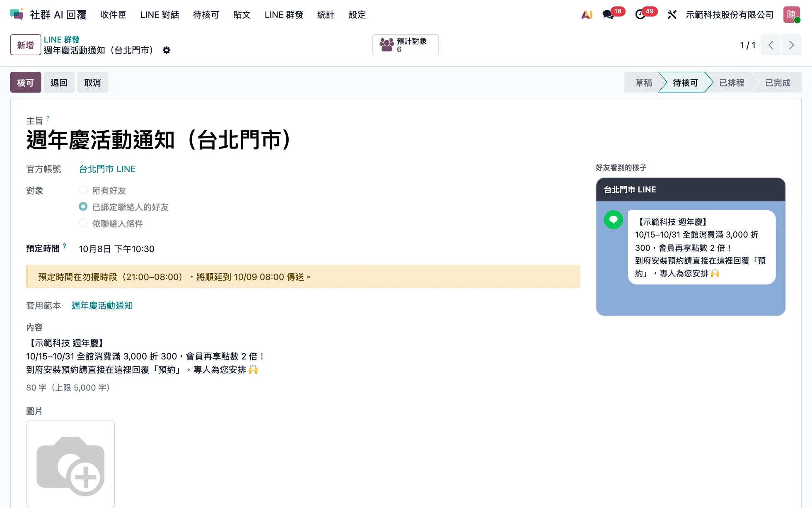Open the activities clock icon with badge 49

click(640, 15)
